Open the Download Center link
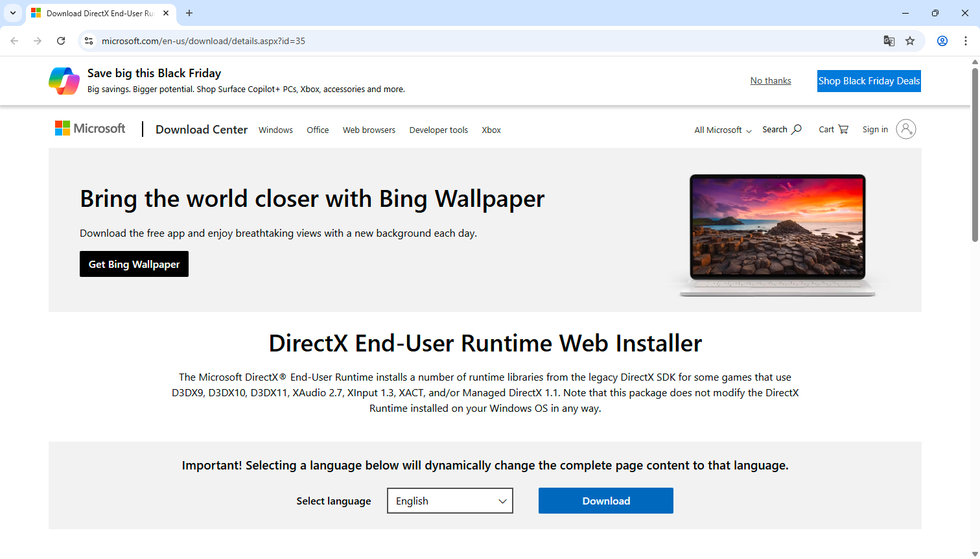 pyautogui.click(x=202, y=130)
